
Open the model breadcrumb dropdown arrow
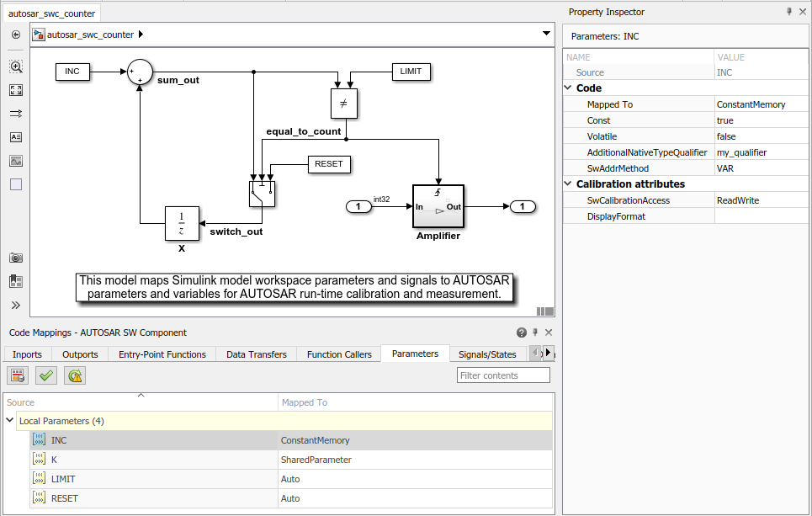tap(546, 34)
